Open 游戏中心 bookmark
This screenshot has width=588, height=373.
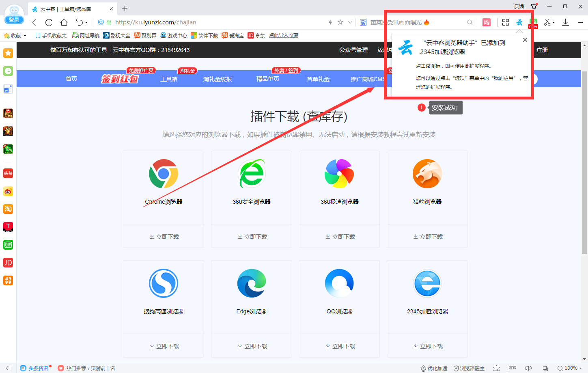pos(174,36)
